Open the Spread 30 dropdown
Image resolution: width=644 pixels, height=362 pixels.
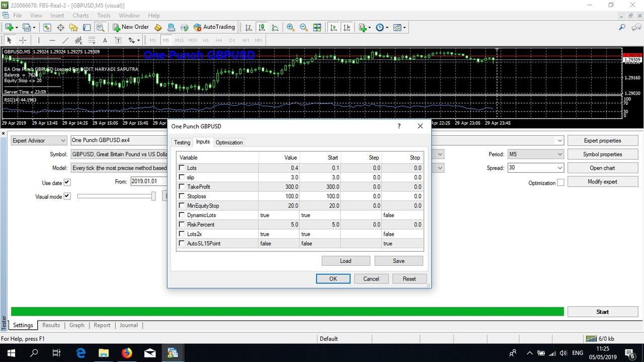click(x=535, y=168)
